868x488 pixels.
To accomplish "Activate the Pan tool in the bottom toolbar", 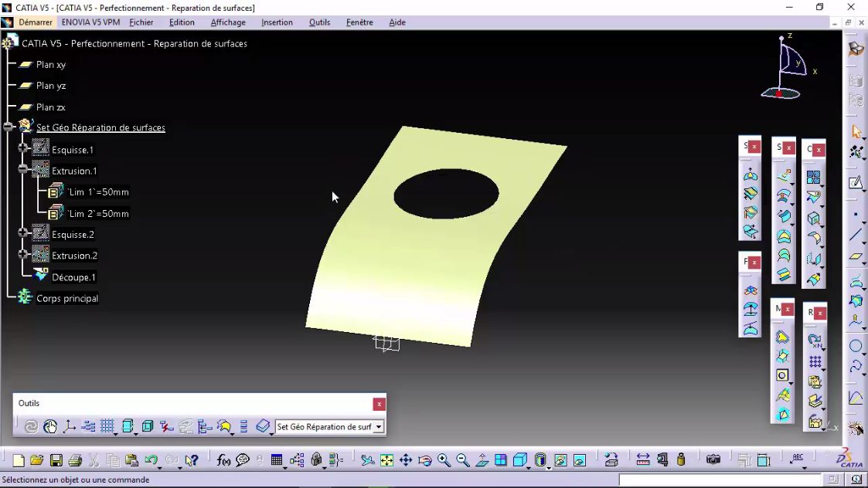I will (x=405, y=459).
